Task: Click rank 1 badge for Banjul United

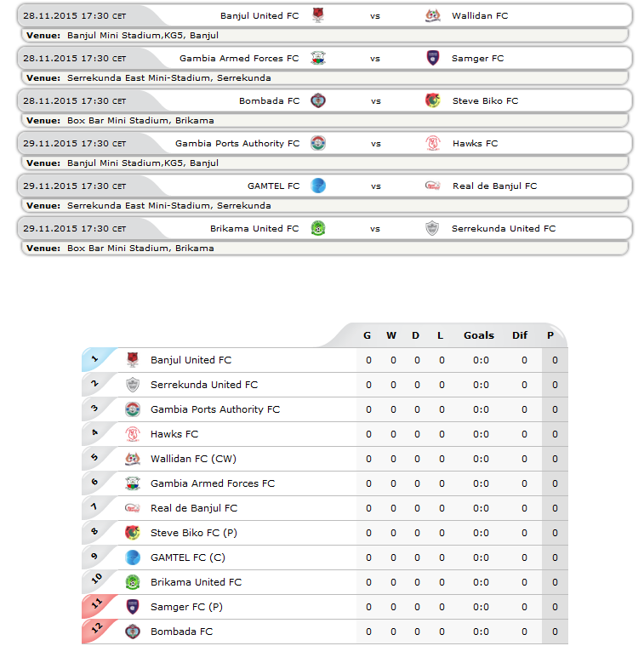Action: pos(95,359)
